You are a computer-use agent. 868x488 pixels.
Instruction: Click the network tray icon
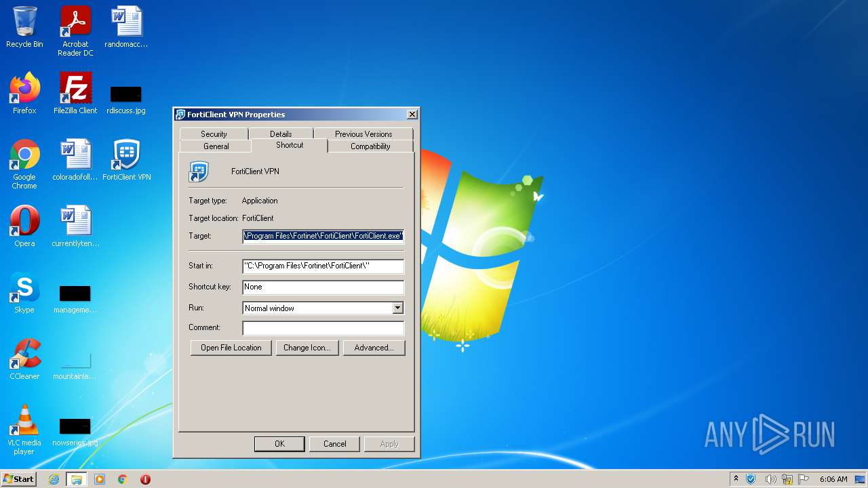(787, 479)
